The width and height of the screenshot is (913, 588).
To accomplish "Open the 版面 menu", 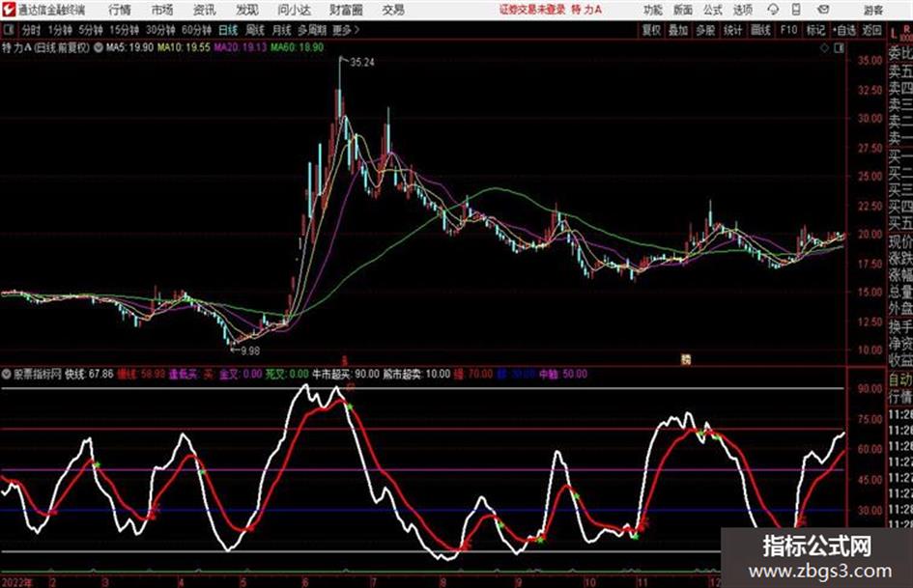I will coord(682,10).
